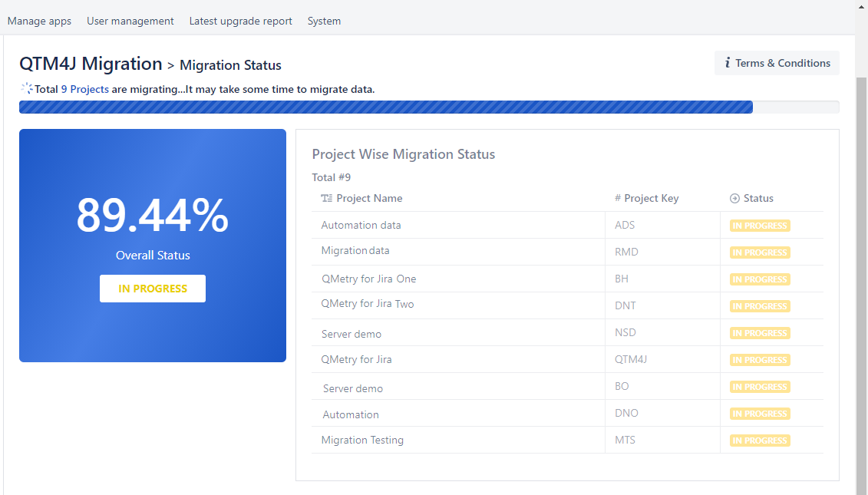Image resolution: width=868 pixels, height=495 pixels.
Task: Click the DNO project key
Action: [x=626, y=413]
